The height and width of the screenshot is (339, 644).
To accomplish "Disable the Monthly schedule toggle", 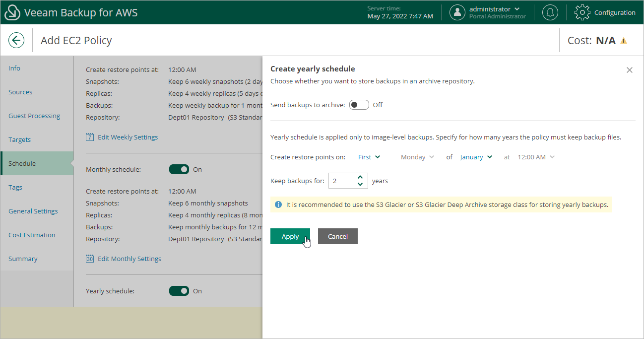I will (179, 169).
